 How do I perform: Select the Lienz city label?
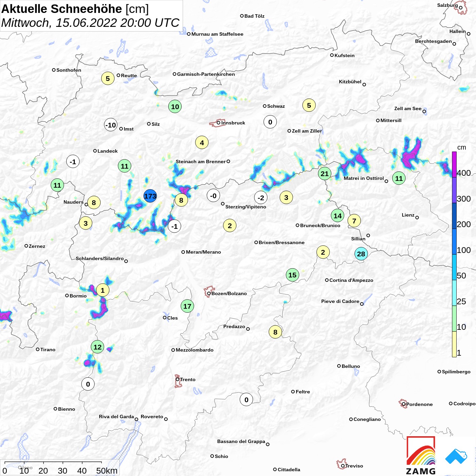click(408, 215)
